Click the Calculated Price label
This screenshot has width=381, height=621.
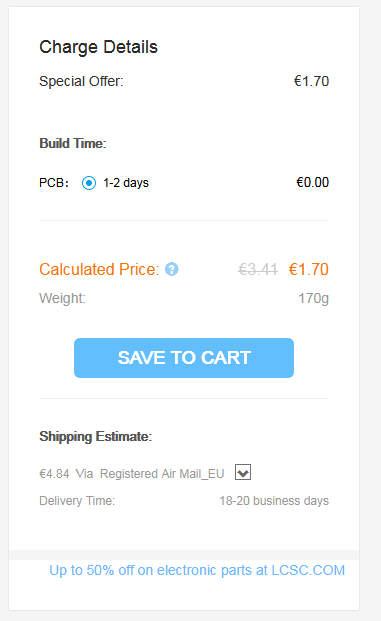(x=99, y=269)
